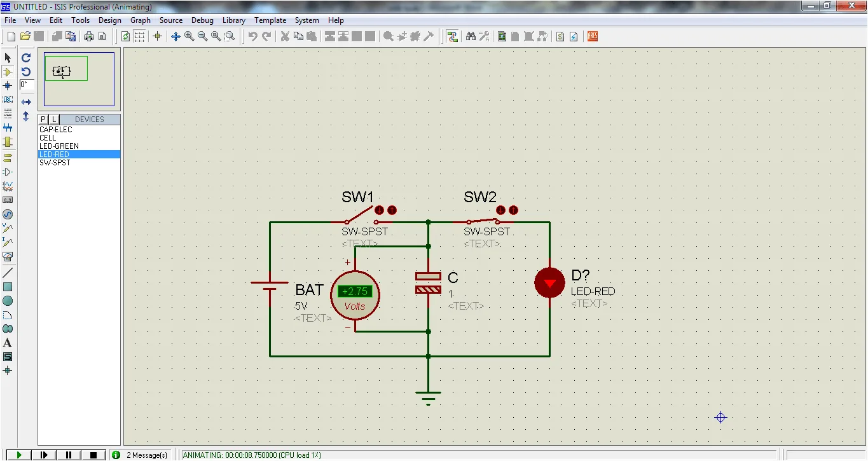Choose the 2D Graphics Circle tool

click(x=8, y=301)
